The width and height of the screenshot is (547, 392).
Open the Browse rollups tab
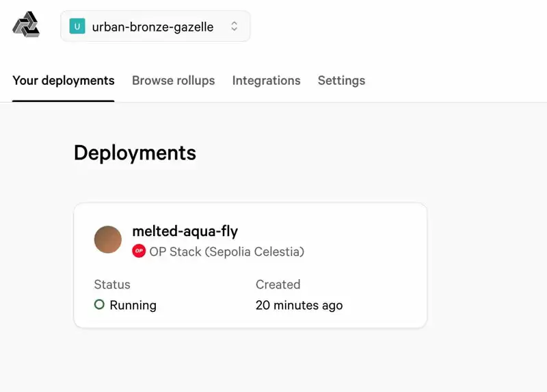(173, 81)
